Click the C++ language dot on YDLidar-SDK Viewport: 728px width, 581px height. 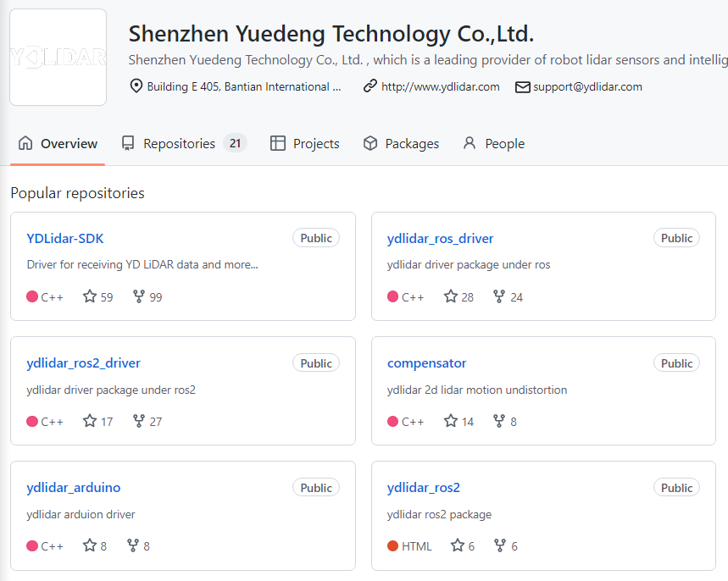click(x=32, y=296)
